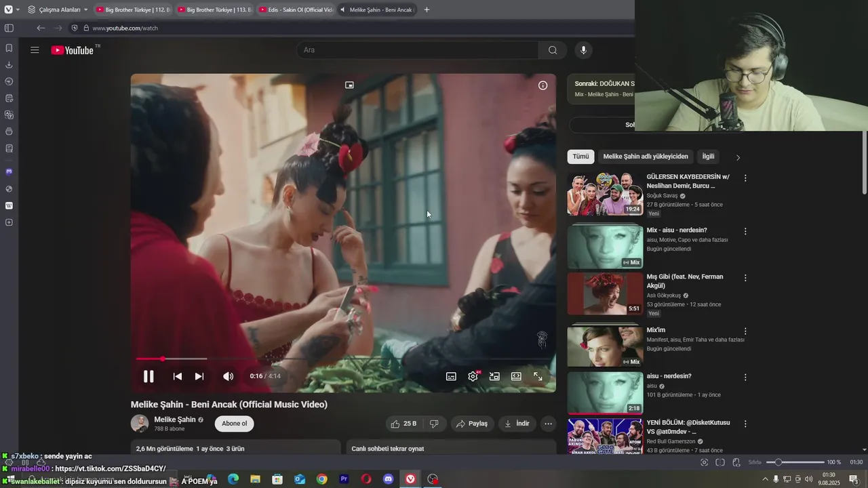Enter fullscreen mode

(x=538, y=376)
